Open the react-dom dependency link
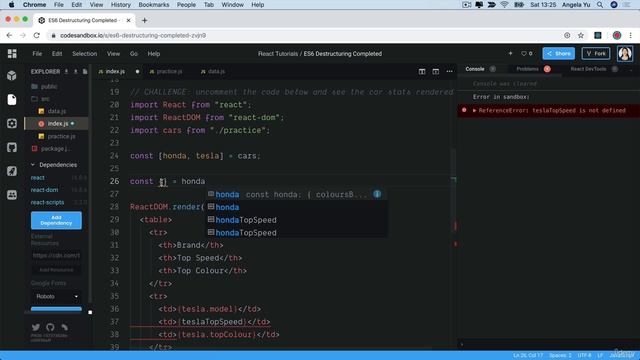 tap(44, 190)
